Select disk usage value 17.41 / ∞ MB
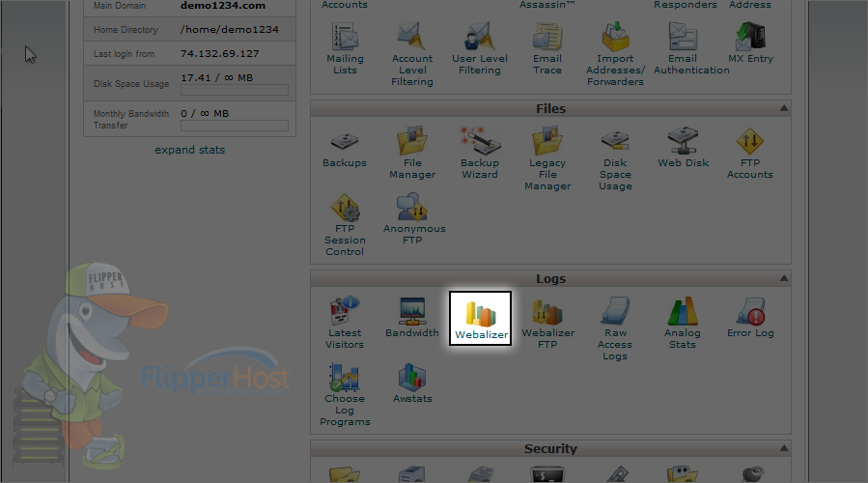The height and width of the screenshot is (483, 868). (x=216, y=77)
